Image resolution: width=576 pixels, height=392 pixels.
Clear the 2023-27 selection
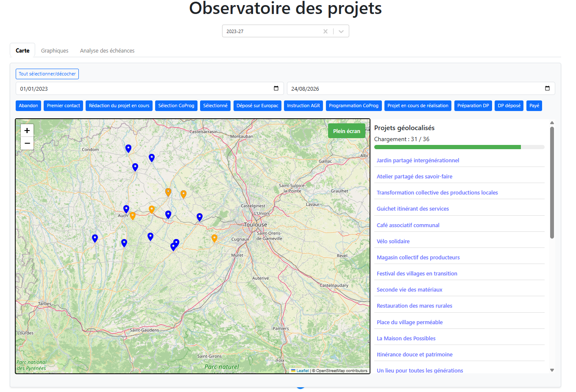pyautogui.click(x=326, y=31)
